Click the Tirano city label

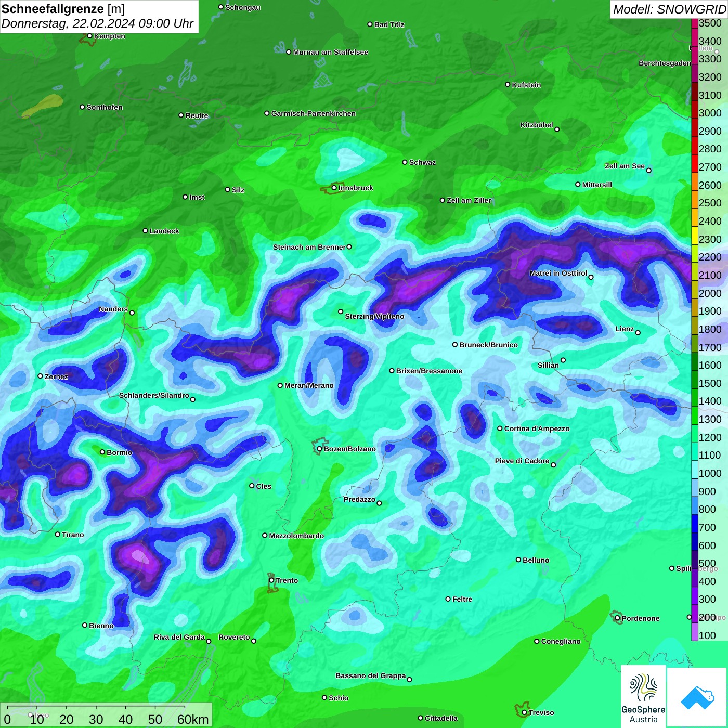pos(73,535)
